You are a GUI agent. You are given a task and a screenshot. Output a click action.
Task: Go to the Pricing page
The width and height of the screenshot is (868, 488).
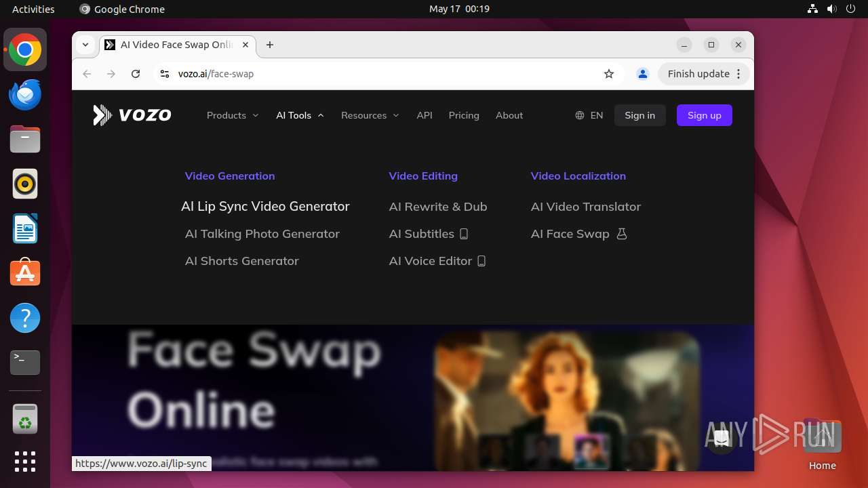tap(464, 115)
